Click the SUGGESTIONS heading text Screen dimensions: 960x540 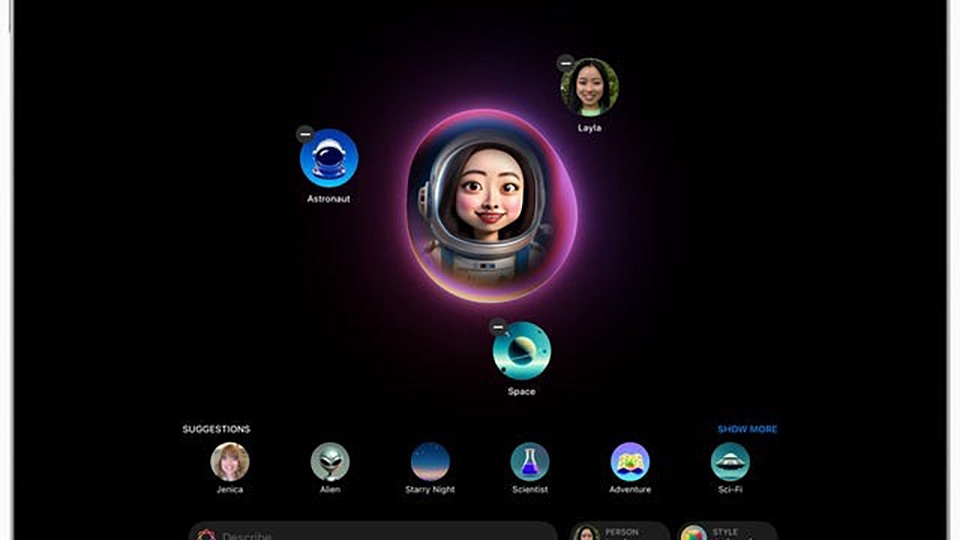click(x=216, y=429)
